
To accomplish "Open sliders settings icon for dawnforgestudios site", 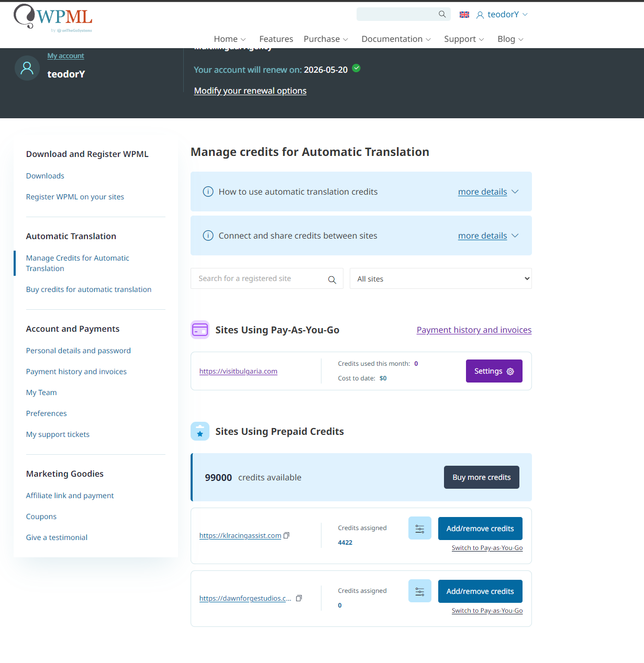I will tap(420, 591).
